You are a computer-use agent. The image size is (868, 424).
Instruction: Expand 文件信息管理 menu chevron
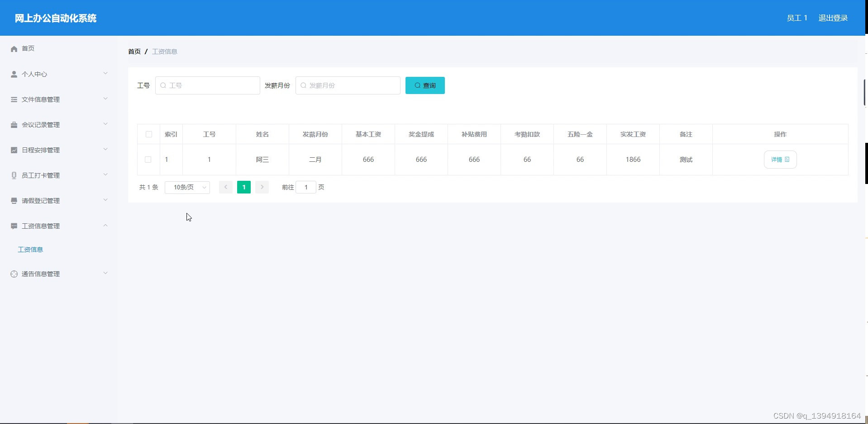pyautogui.click(x=105, y=99)
